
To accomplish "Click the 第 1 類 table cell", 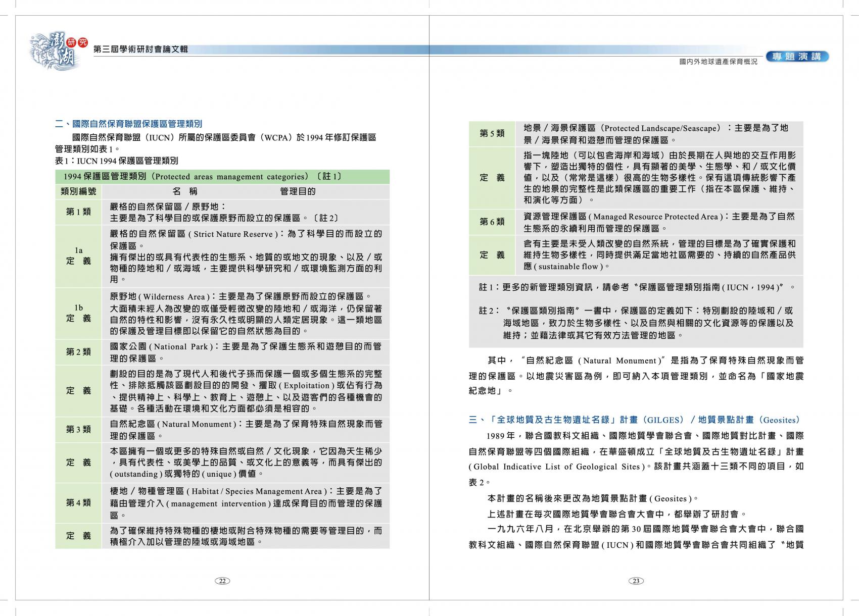I will click(78, 212).
